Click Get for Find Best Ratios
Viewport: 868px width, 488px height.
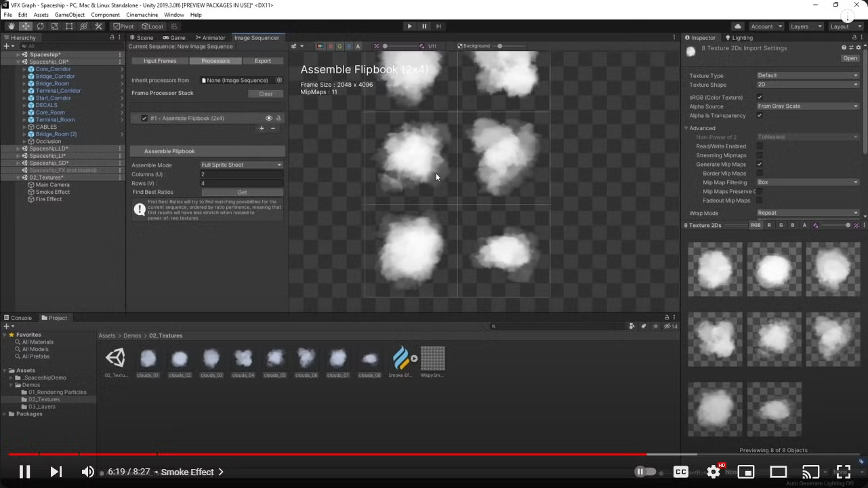pos(242,192)
